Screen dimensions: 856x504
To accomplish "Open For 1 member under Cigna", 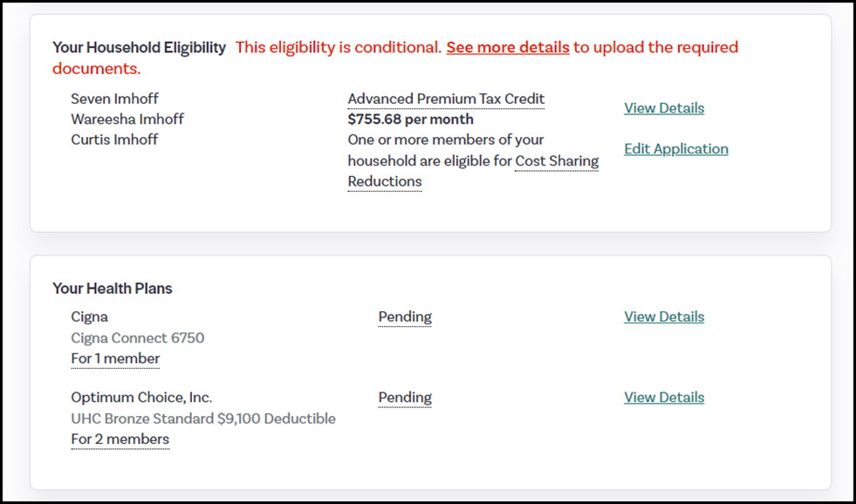I will coord(115,358).
